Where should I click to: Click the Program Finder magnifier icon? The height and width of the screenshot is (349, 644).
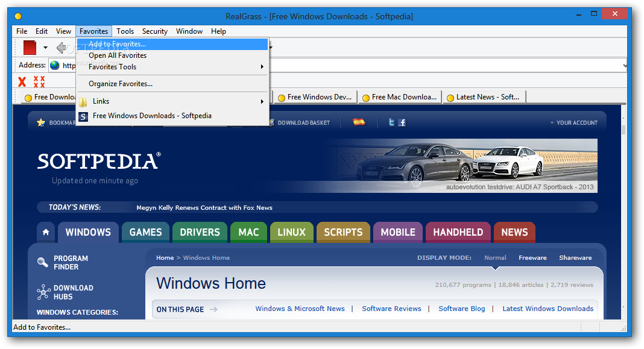[x=43, y=262]
